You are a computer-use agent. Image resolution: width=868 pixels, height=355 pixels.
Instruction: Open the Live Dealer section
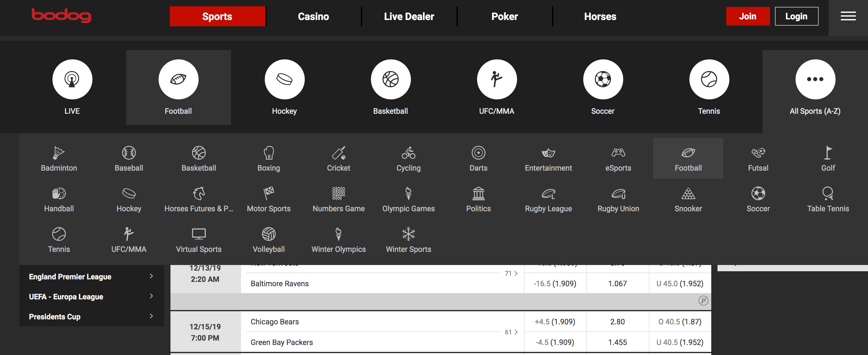click(x=408, y=16)
